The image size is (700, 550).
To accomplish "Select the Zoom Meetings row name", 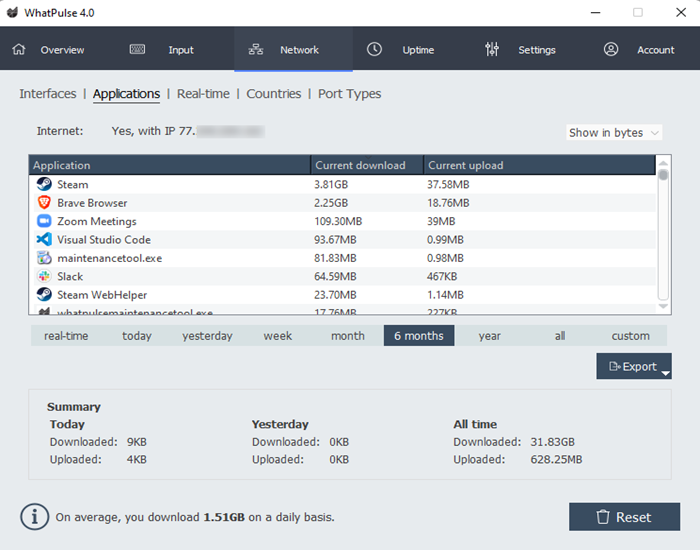I will tap(96, 221).
